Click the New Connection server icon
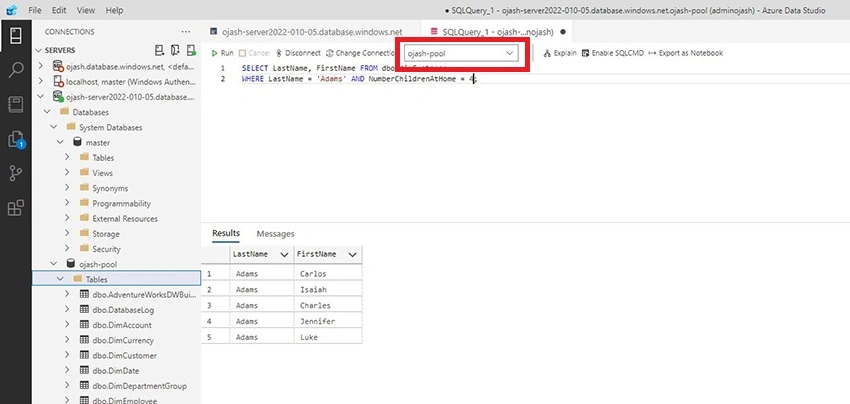 pos(159,50)
